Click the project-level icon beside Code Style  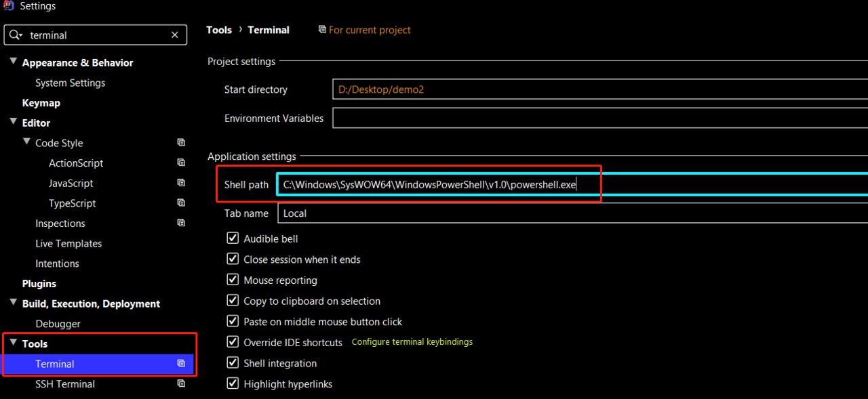tap(181, 143)
